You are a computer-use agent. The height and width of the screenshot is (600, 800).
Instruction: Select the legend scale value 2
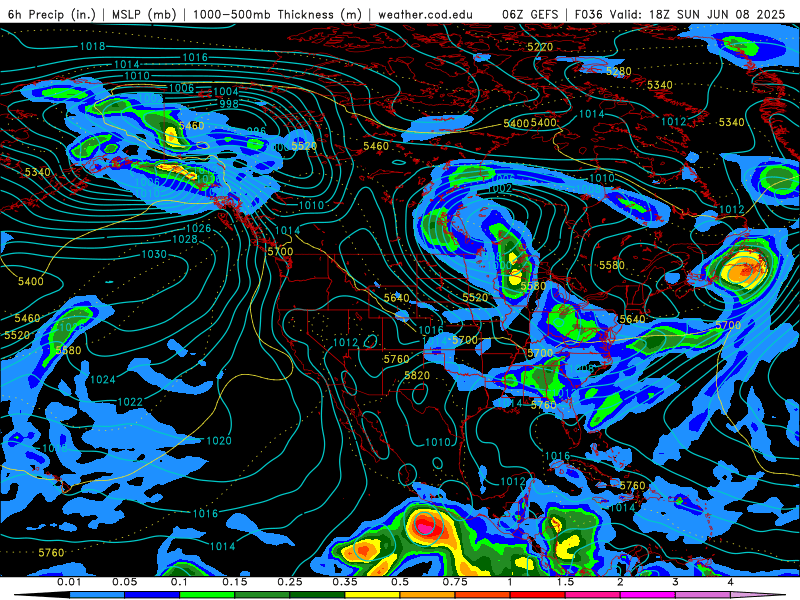click(620, 582)
